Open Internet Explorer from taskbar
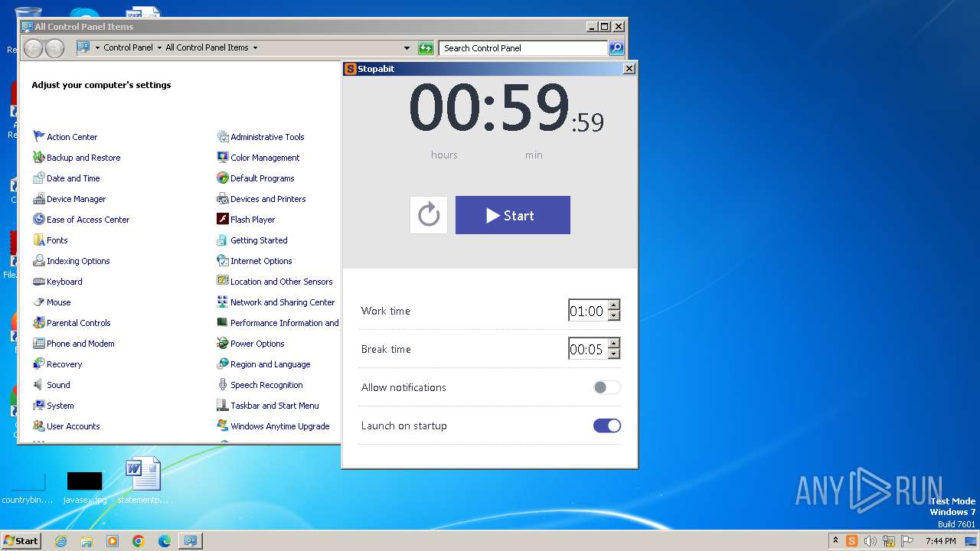The image size is (980, 551). pyautogui.click(x=60, y=541)
